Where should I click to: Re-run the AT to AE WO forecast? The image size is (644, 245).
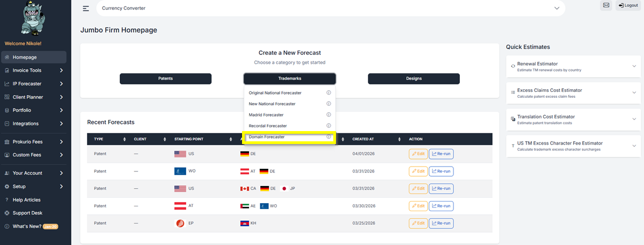tap(441, 206)
